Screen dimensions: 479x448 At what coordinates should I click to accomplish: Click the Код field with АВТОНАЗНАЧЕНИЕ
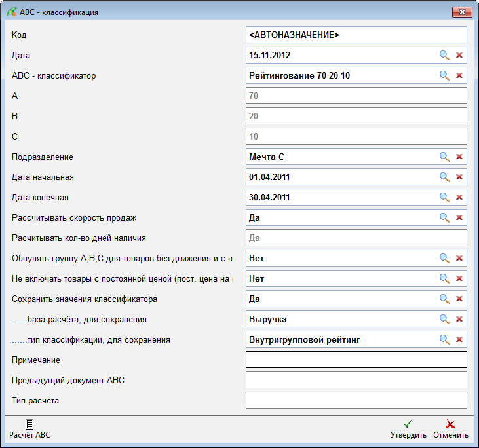pyautogui.click(x=356, y=35)
